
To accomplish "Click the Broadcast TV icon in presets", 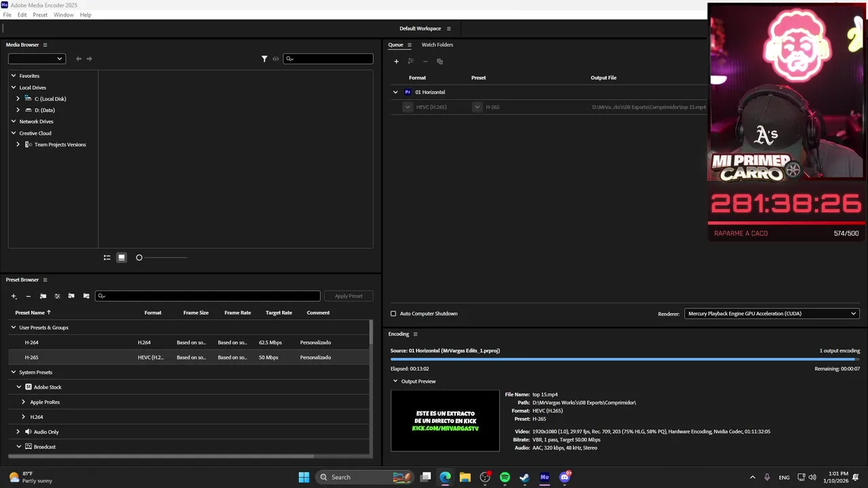I will pyautogui.click(x=28, y=447).
